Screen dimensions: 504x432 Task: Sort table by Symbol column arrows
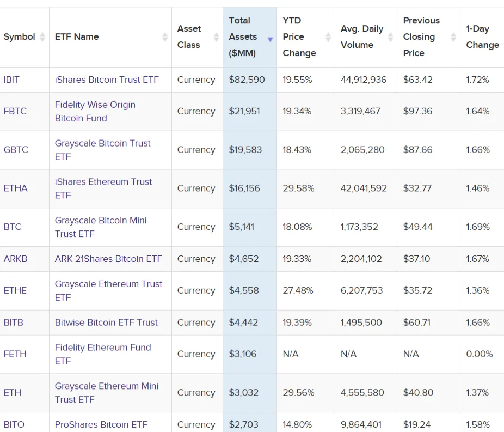tap(42, 37)
